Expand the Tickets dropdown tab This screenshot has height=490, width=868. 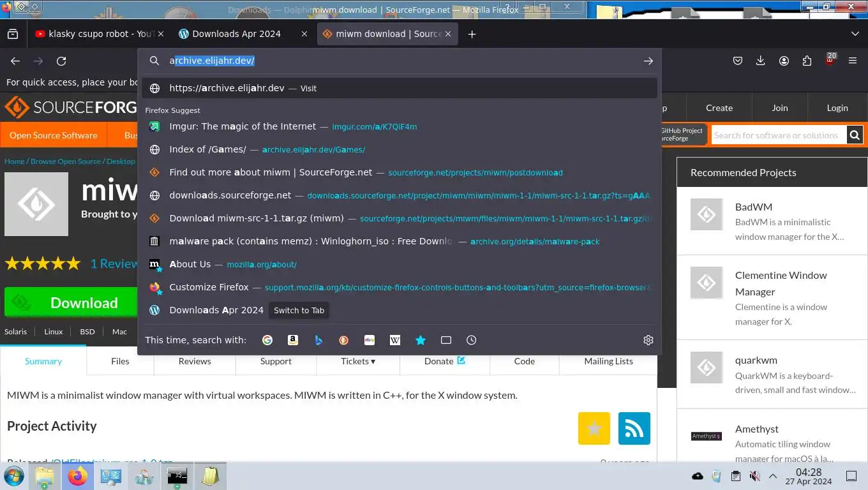(x=358, y=361)
